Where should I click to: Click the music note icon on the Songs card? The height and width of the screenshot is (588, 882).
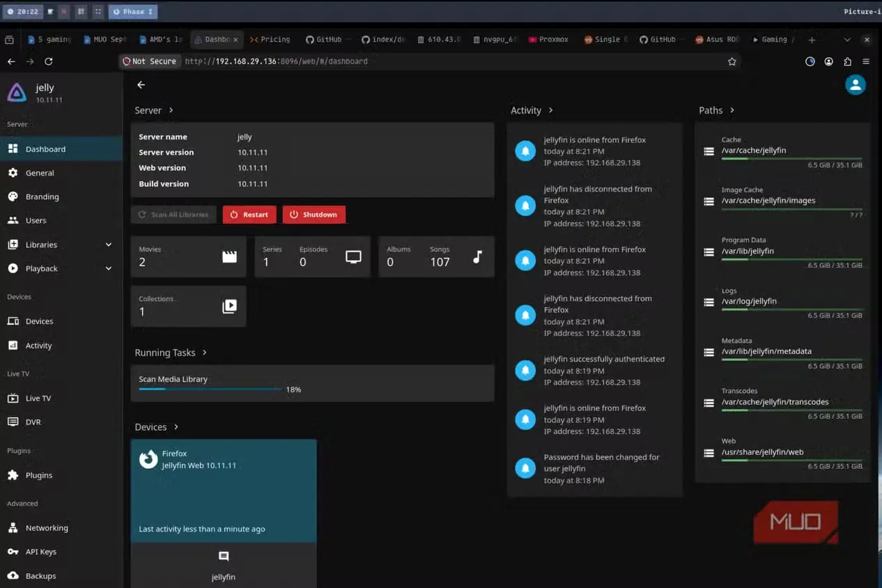coord(477,257)
